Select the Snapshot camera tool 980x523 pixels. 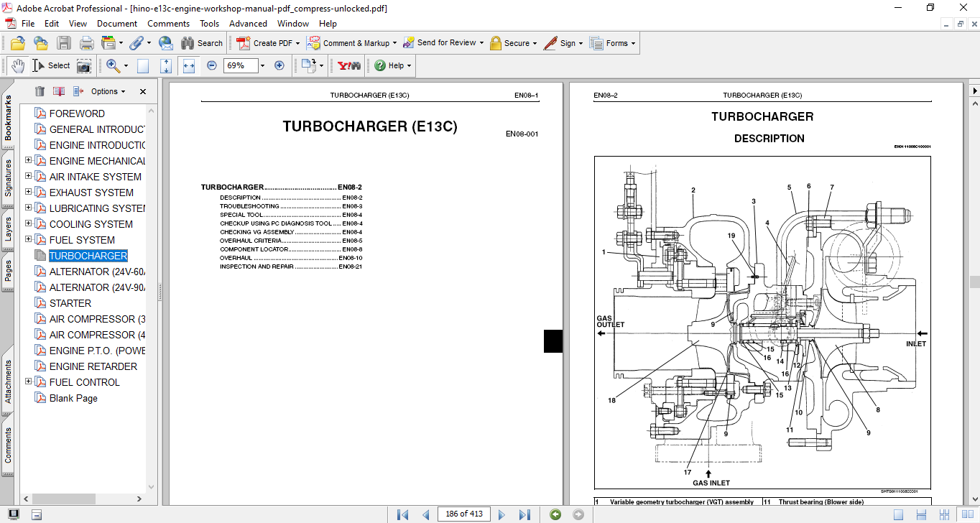(84, 65)
